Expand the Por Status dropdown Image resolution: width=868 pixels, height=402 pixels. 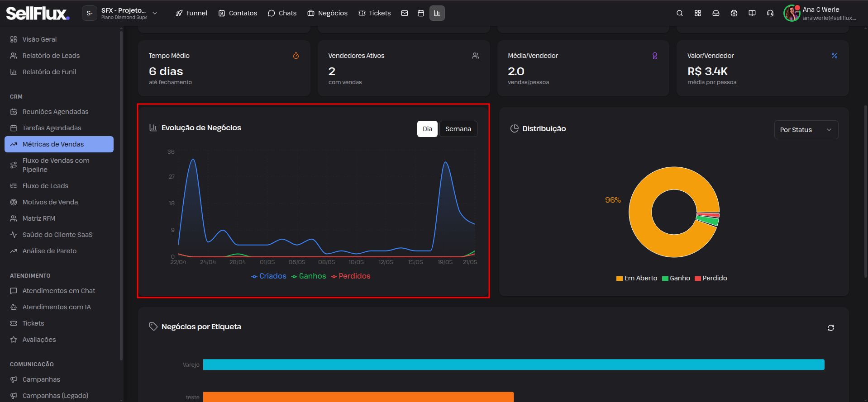(806, 130)
